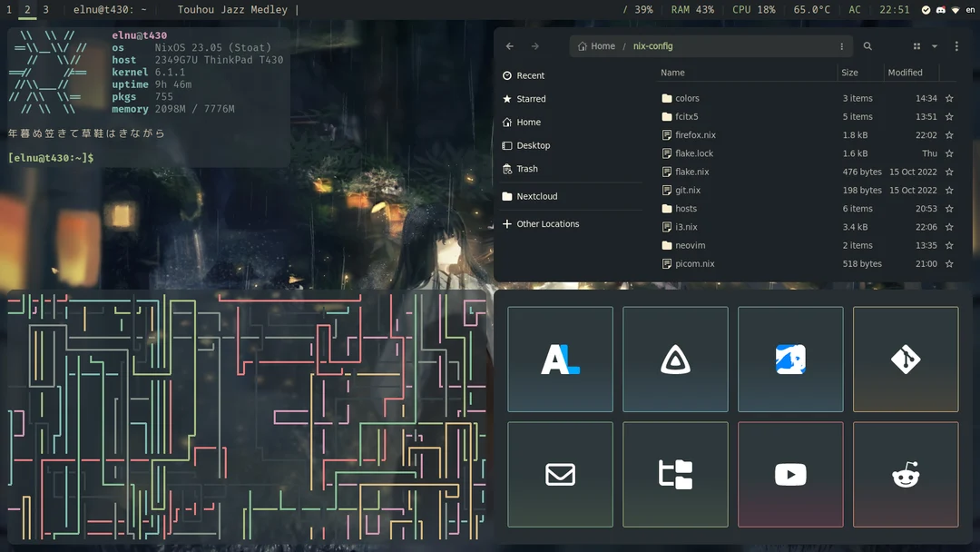
Task: Click the Discord icon in the status bar
Action: [x=941, y=10]
